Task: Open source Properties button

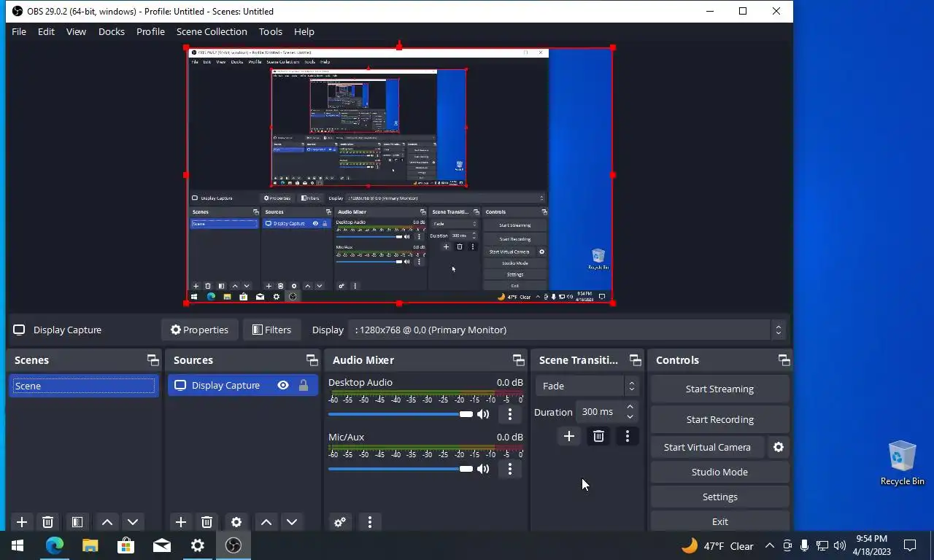Action: pyautogui.click(x=200, y=330)
